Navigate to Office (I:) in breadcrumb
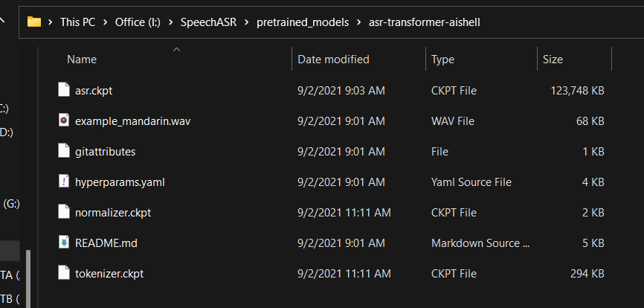 coord(139,22)
